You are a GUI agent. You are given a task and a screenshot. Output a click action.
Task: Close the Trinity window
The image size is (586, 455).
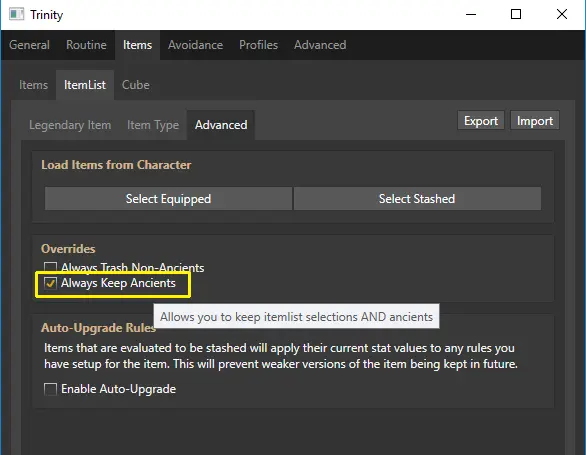coord(562,15)
